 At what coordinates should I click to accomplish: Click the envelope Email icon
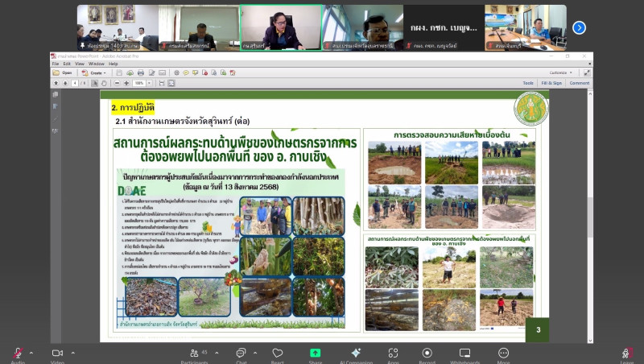pyautogui.click(x=163, y=72)
